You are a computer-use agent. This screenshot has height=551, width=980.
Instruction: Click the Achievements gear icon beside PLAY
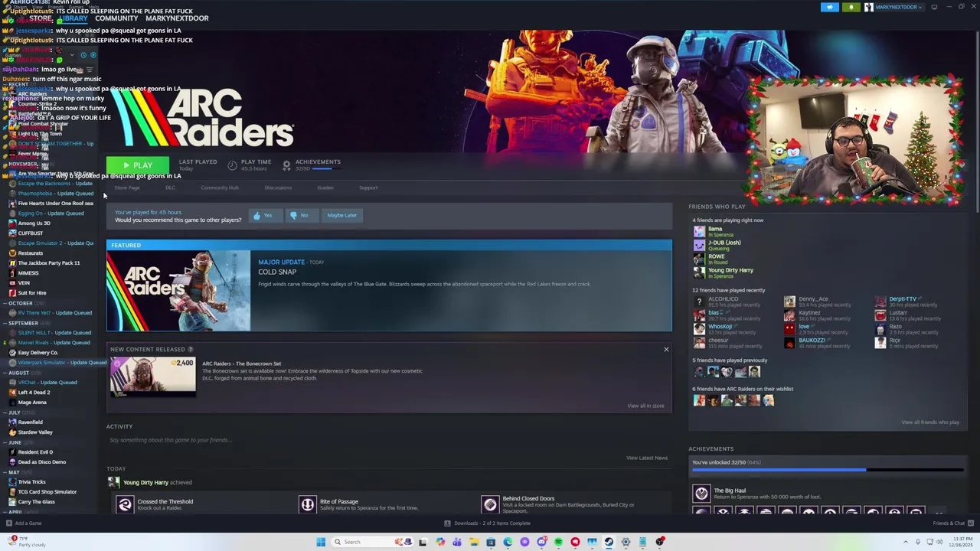286,165
